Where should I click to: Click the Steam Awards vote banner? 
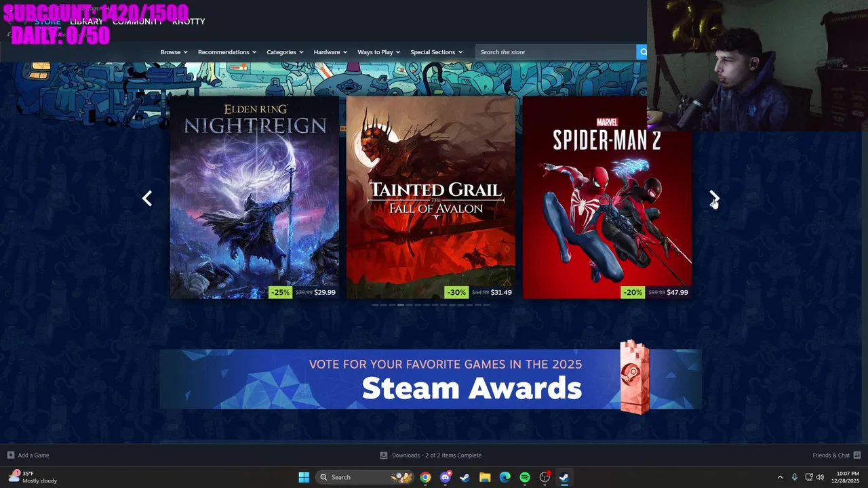(431, 379)
